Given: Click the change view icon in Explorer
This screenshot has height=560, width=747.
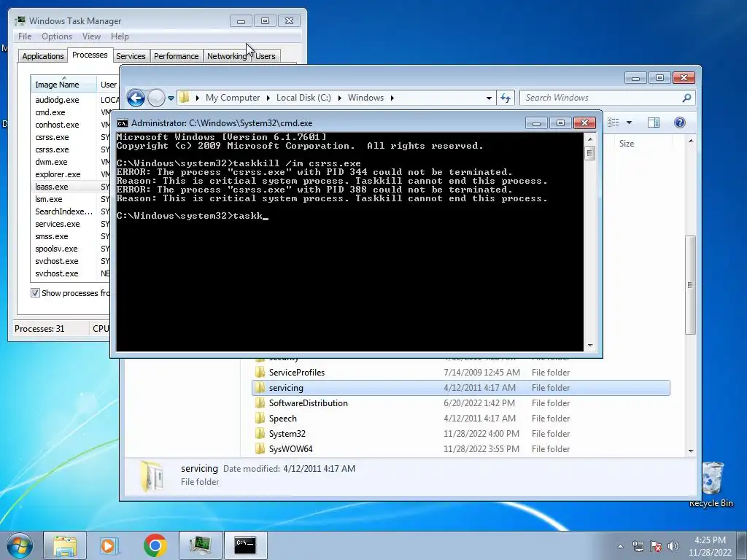Looking at the screenshot, I should [x=614, y=122].
